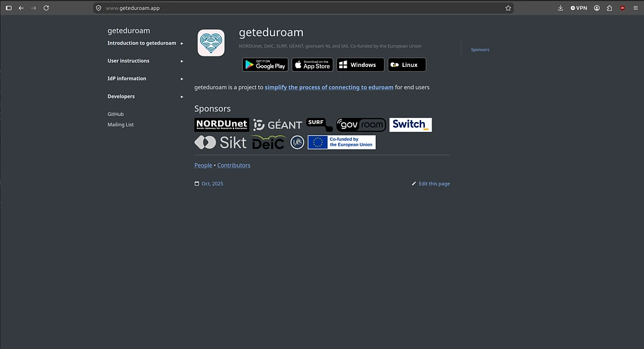Click the SURF sponsor logo
The image size is (644, 349).
[x=319, y=125]
